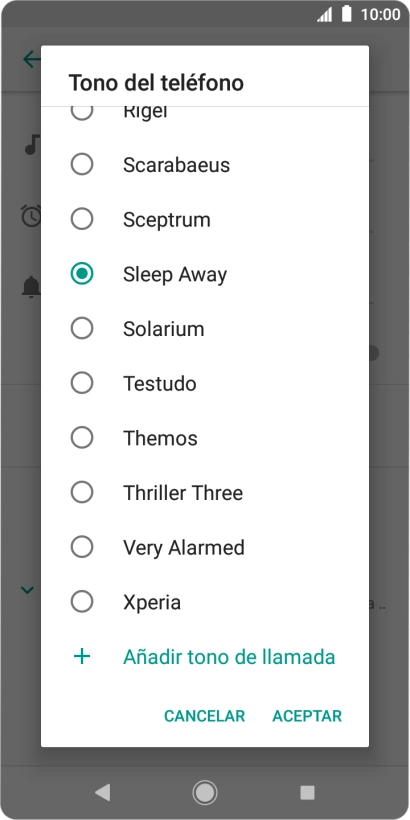Choose the Themos ringtone
This screenshot has width=410, height=820.
point(204,438)
